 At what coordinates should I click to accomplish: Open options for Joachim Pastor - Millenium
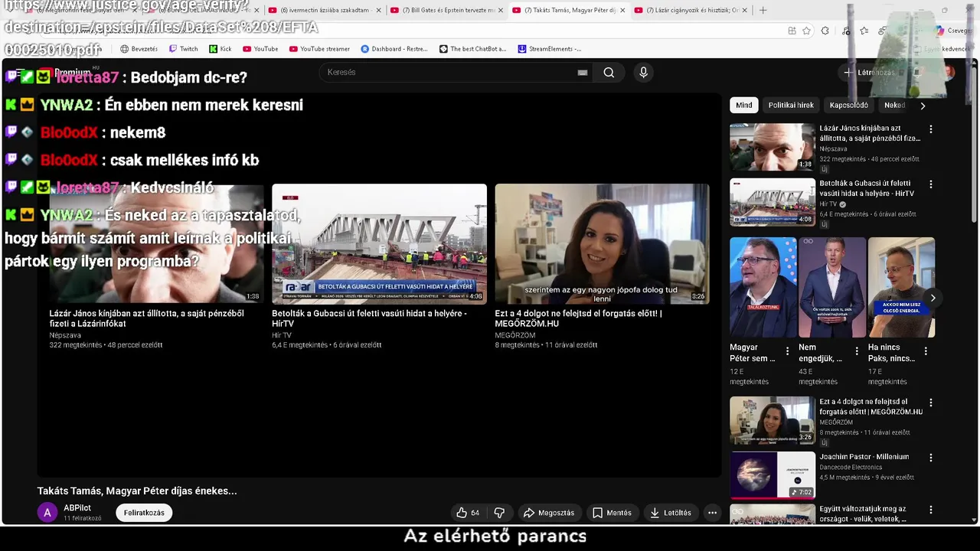point(931,458)
